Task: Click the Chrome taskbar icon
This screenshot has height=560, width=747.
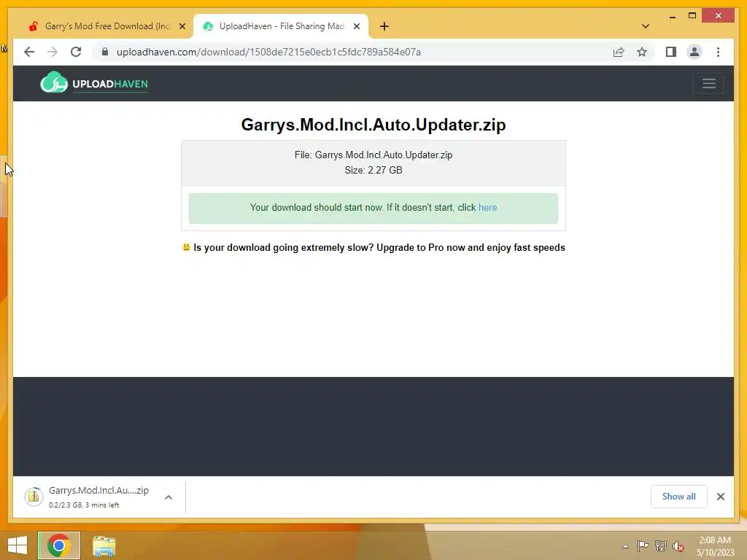Action: click(59, 545)
